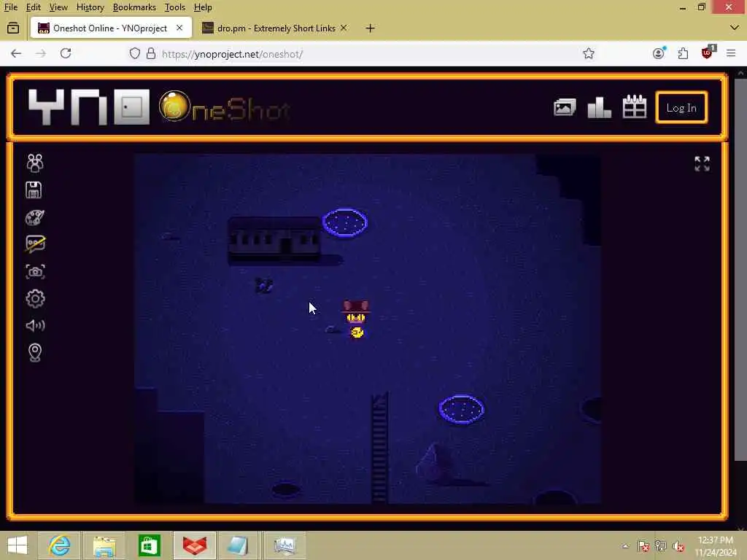Open the View menu
Viewport: 747px width, 560px height.
coord(58,7)
